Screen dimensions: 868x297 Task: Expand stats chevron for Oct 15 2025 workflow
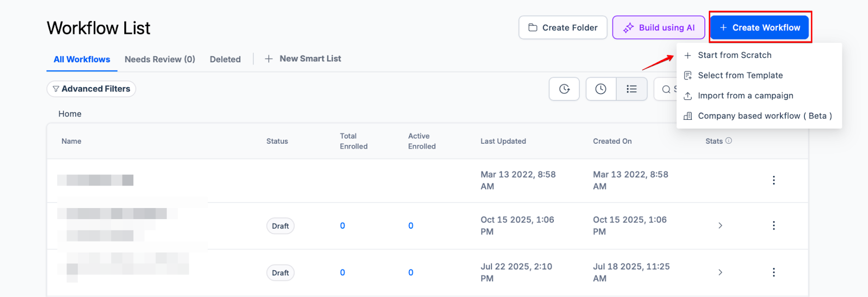(720, 225)
